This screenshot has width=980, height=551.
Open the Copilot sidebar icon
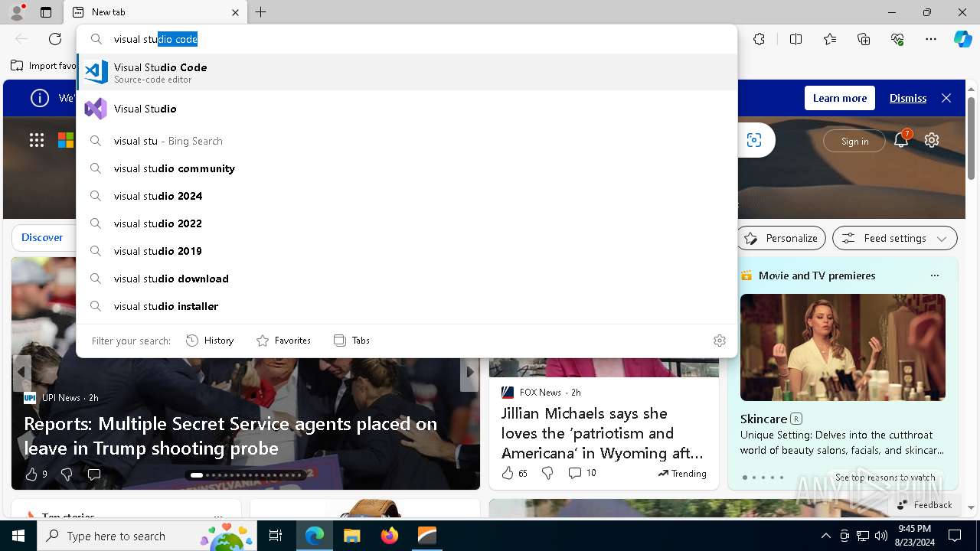click(962, 39)
